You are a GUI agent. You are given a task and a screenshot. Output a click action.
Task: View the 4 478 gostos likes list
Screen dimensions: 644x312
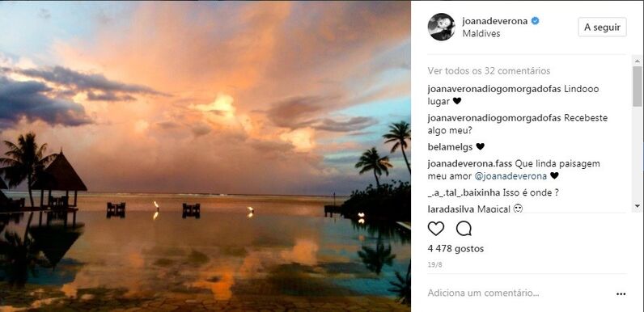tap(455, 249)
